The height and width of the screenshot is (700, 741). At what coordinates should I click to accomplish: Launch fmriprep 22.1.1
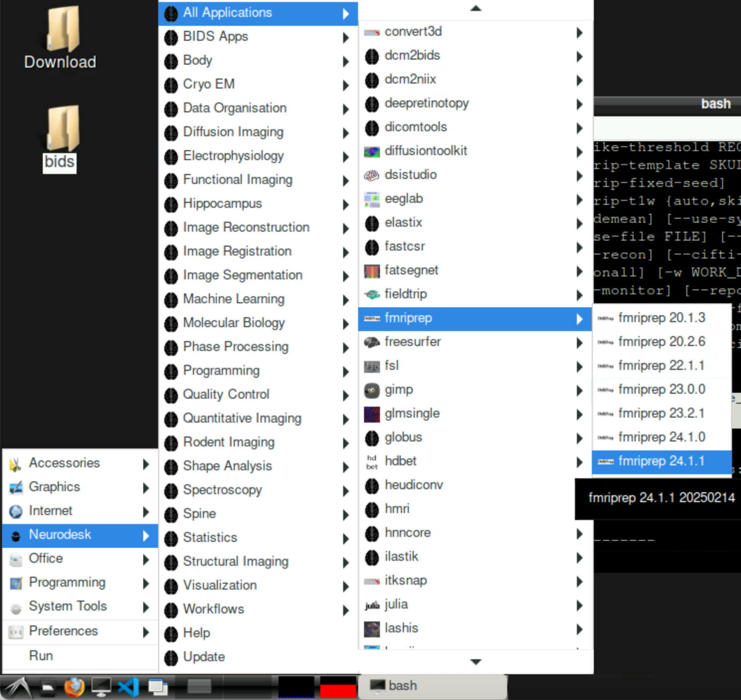(661, 366)
